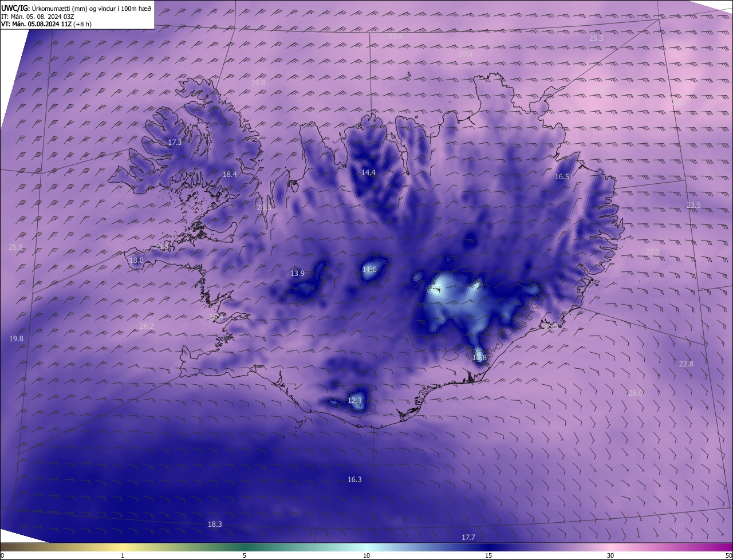This screenshot has height=560, width=733.
Task: Click the 26.0 value label
Action: (636, 393)
